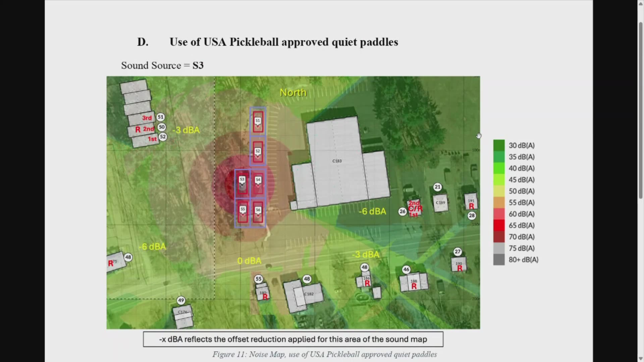Click the '-6 dBA' label near building R75
Viewport: 644px width, 362px height.
[152, 247]
